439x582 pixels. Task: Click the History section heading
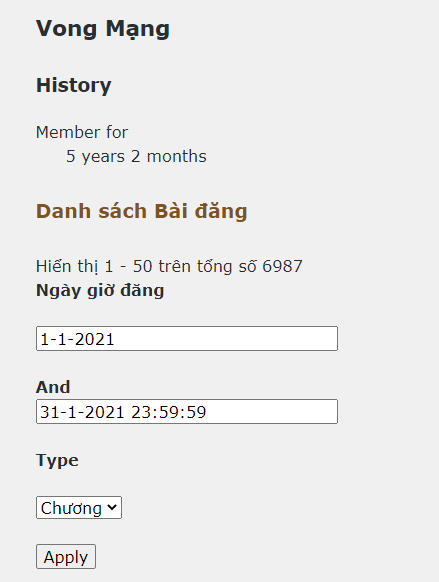[73, 85]
